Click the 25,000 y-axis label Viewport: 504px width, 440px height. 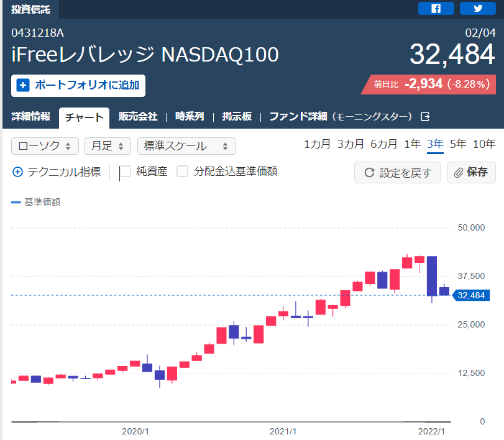click(x=471, y=324)
